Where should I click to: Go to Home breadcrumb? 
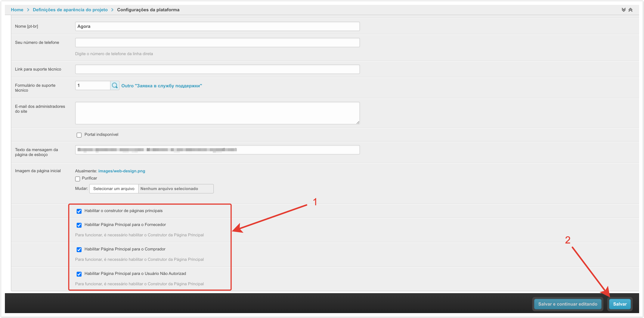(17, 10)
